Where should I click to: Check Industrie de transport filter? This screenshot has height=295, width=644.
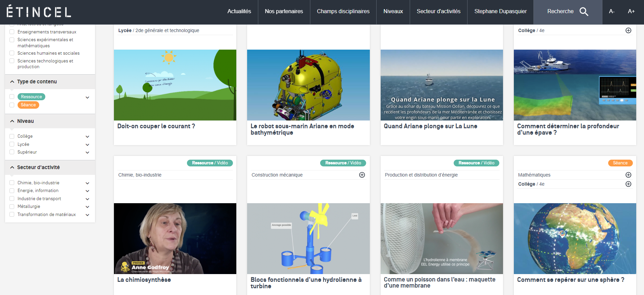12,198
